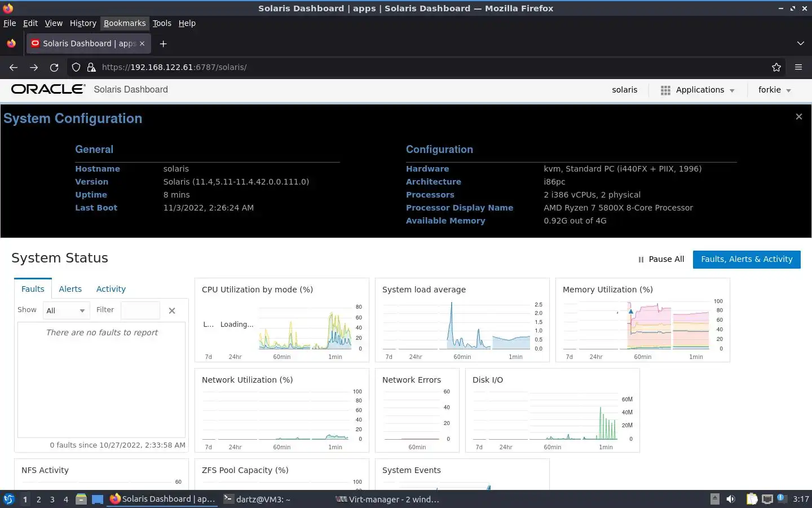Click the faults Filter input field

(140, 310)
